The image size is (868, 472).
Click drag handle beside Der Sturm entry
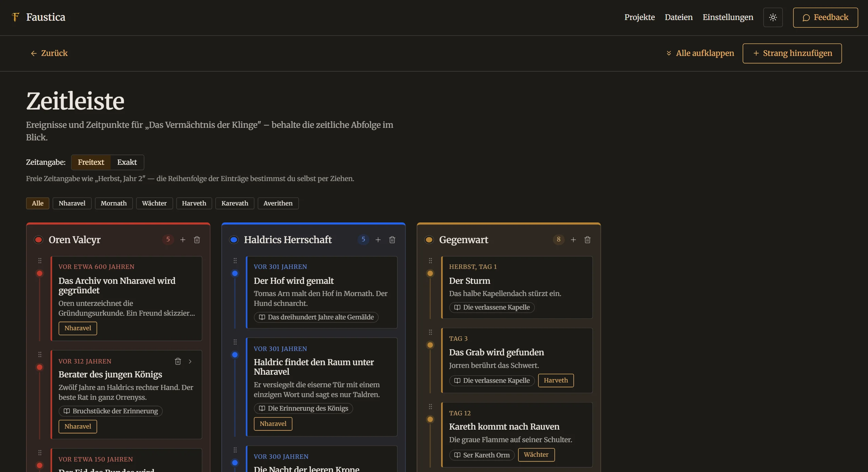pyautogui.click(x=430, y=260)
